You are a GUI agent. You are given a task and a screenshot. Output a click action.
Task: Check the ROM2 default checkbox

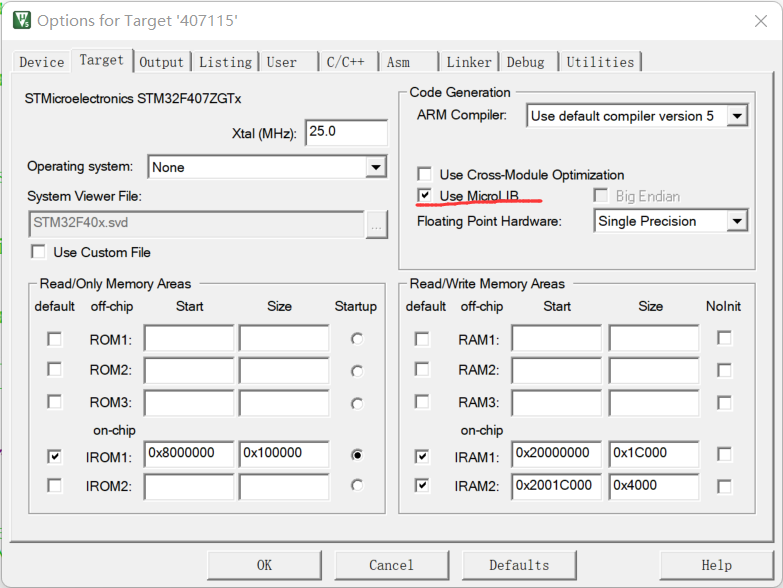point(54,369)
